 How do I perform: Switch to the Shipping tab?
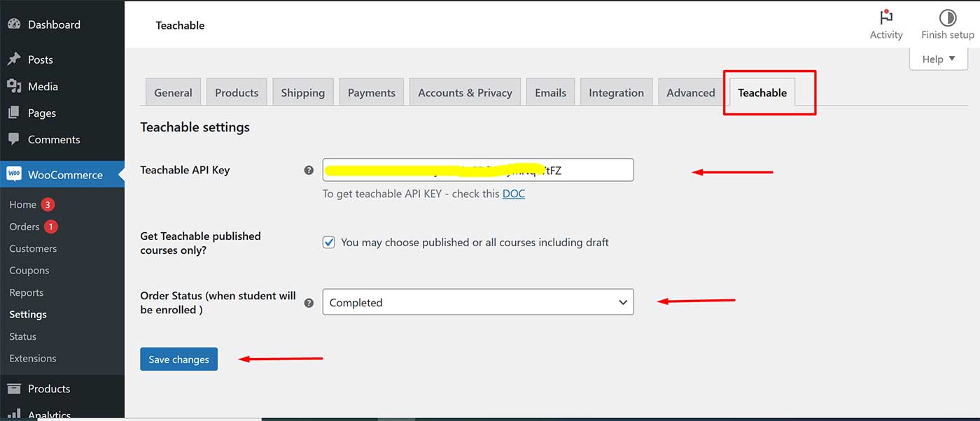click(x=303, y=92)
